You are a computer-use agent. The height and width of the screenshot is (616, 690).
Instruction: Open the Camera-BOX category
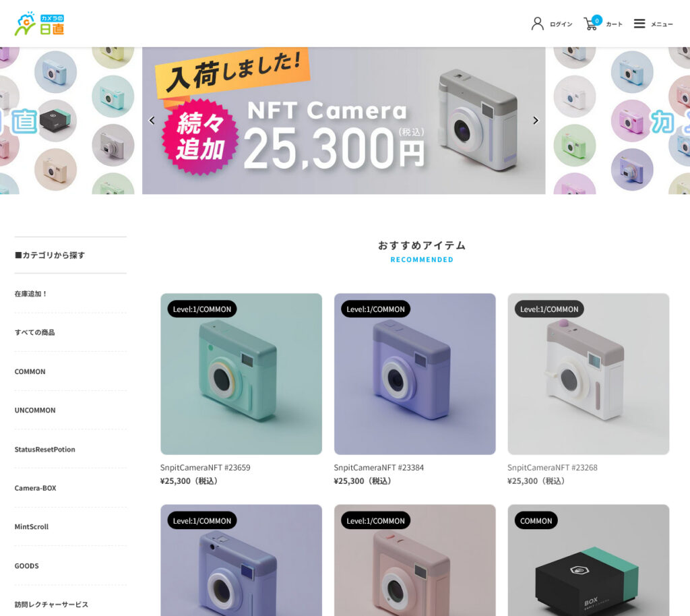click(36, 488)
